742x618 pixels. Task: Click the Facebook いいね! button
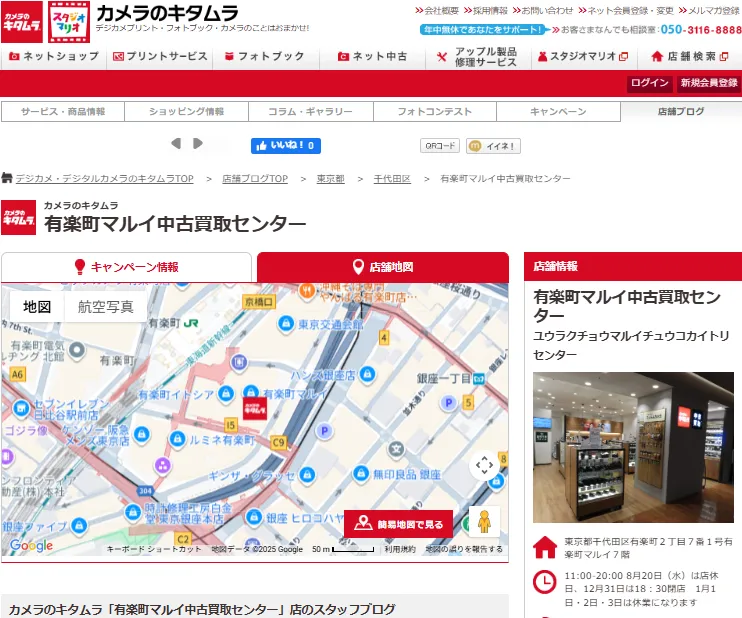(286, 146)
